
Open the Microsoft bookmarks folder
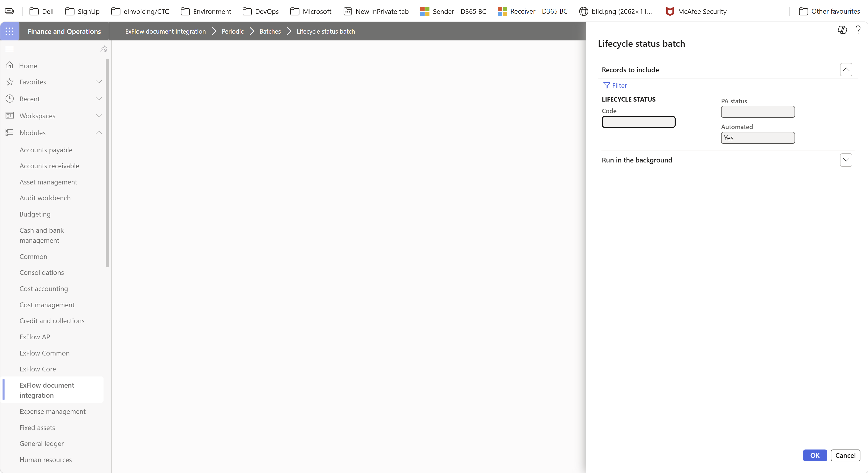[311, 11]
